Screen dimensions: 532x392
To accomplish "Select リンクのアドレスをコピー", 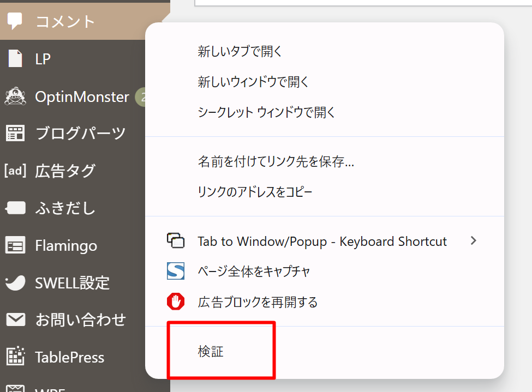I will pos(255,192).
